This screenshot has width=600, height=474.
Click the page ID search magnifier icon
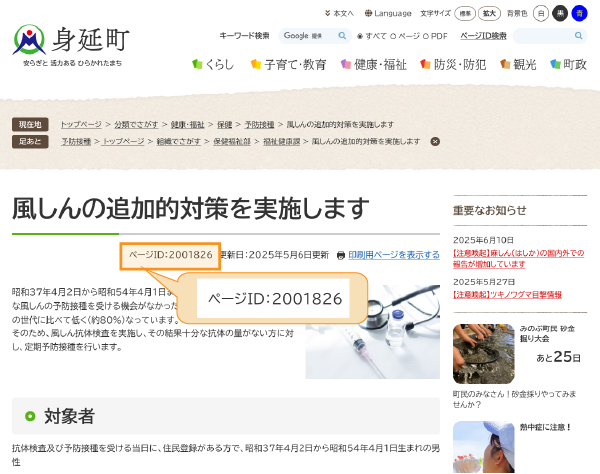point(579,36)
